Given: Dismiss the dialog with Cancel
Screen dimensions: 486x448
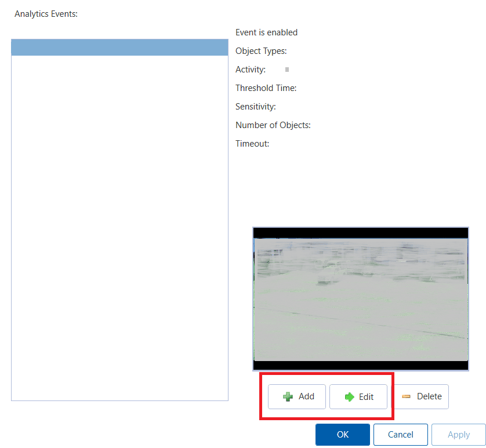Looking at the screenshot, I should click(400, 434).
